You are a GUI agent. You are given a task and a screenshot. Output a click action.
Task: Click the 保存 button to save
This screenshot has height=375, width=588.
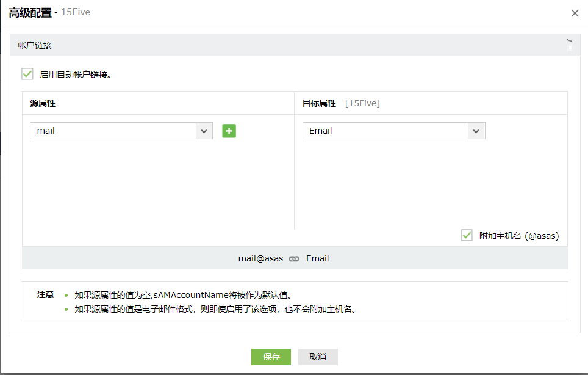(x=271, y=357)
